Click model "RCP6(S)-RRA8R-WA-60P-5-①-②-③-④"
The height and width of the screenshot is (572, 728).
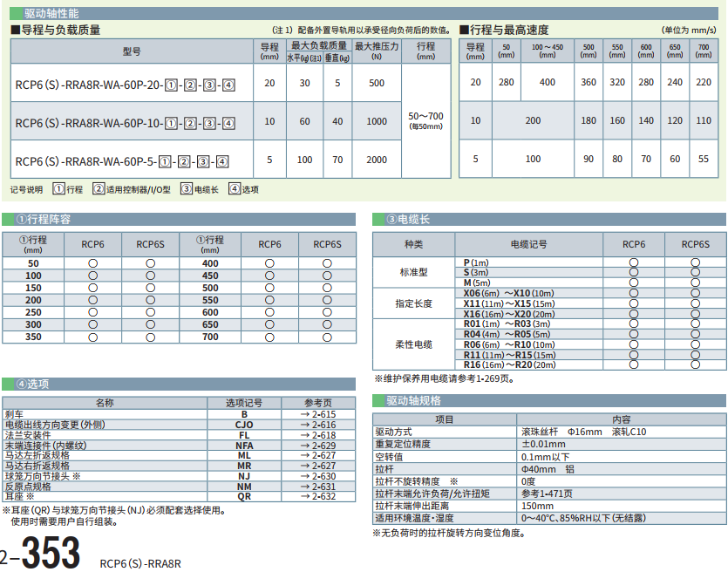click(x=122, y=161)
